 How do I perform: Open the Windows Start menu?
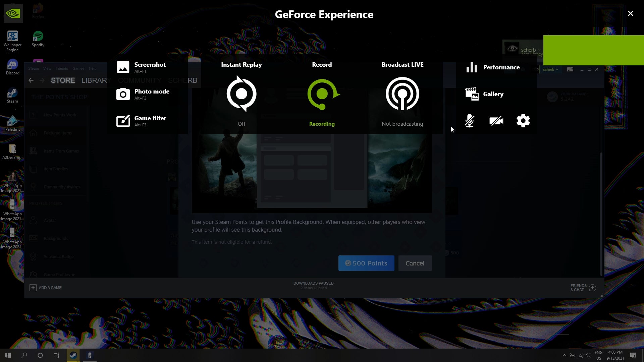8,355
